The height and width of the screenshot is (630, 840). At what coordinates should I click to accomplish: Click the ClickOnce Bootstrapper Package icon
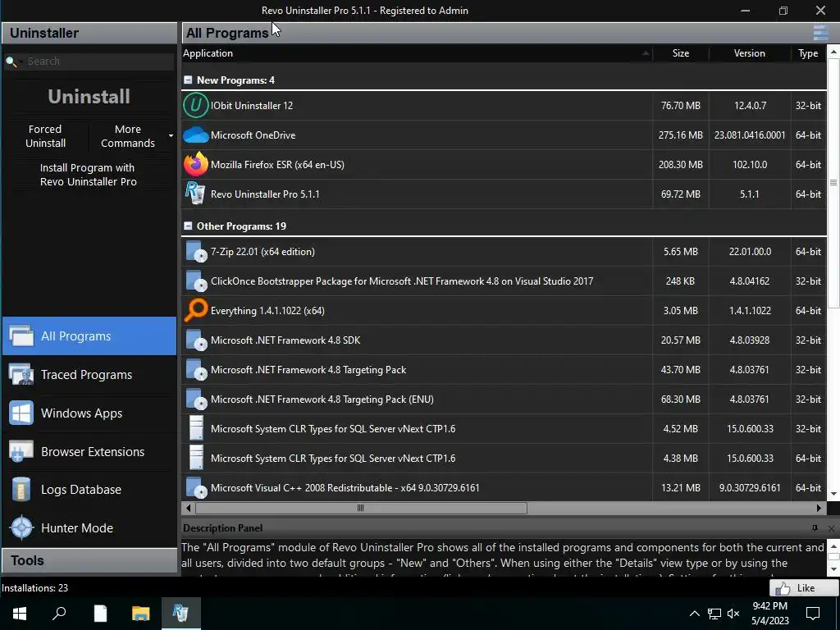[196, 281]
